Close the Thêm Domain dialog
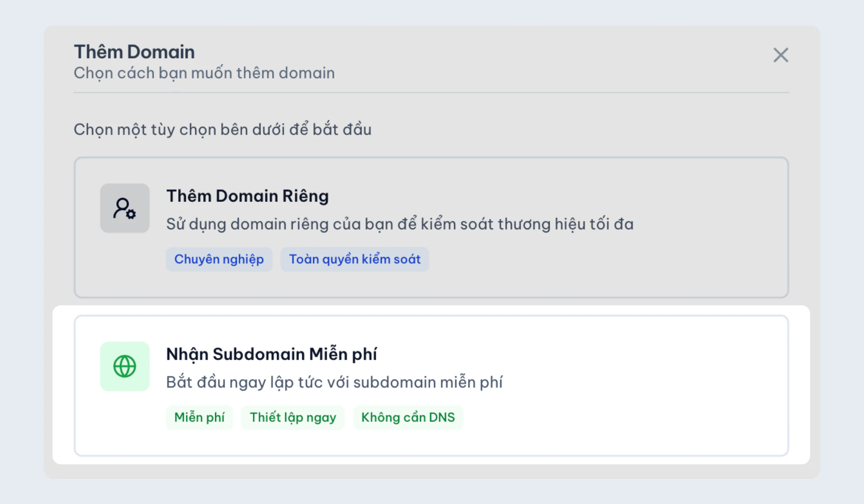This screenshot has width=864, height=504. click(781, 55)
